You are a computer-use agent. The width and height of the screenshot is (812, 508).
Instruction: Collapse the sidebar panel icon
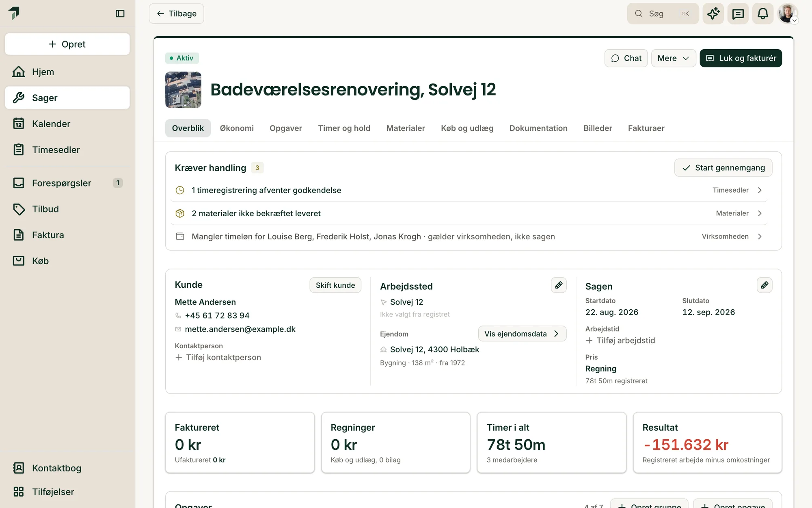(x=120, y=13)
